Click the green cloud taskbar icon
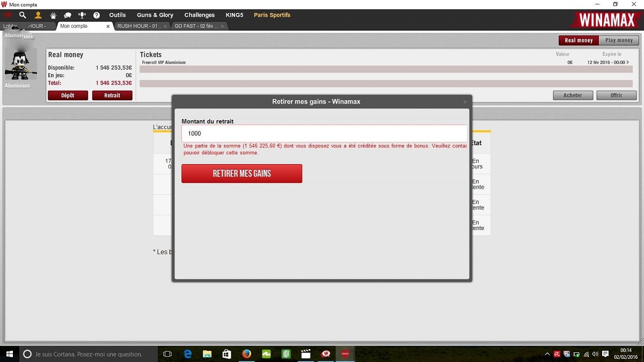This screenshot has width=644, height=362. point(266,354)
